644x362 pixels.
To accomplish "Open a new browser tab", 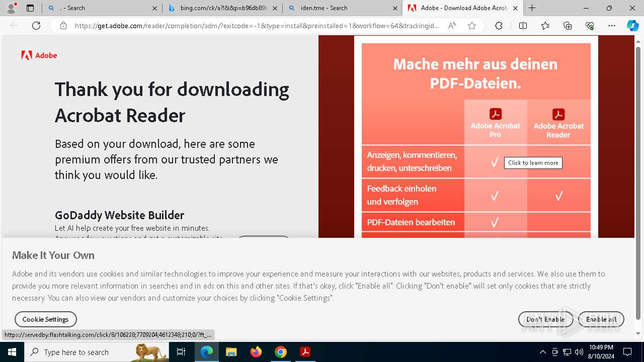I will tap(532, 8).
